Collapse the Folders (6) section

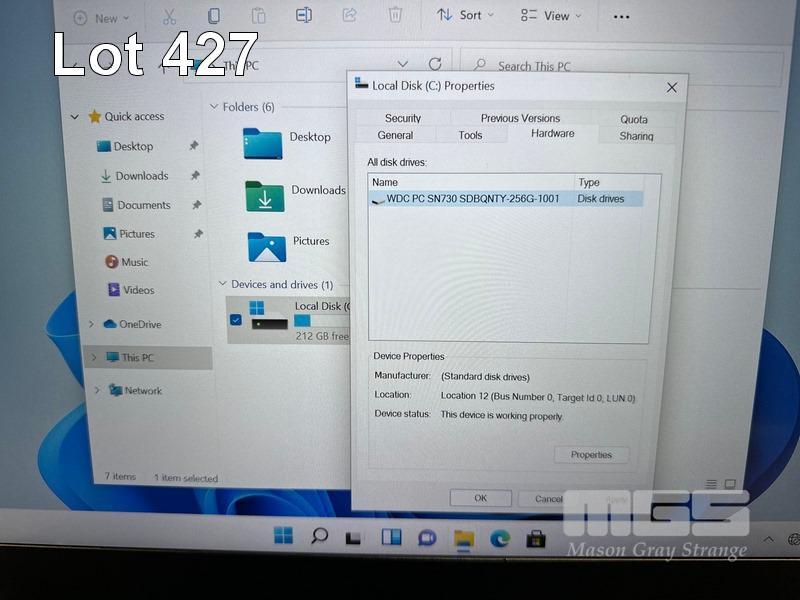click(214, 107)
